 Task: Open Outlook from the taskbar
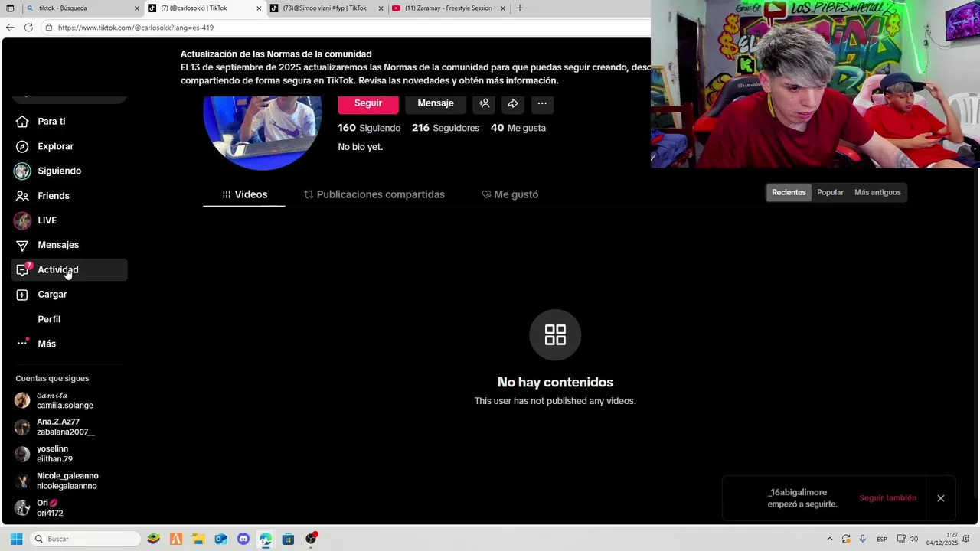tap(220, 539)
